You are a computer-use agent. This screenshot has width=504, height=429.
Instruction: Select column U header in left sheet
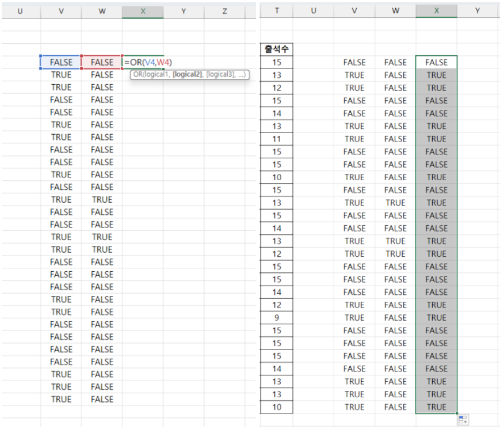point(21,12)
